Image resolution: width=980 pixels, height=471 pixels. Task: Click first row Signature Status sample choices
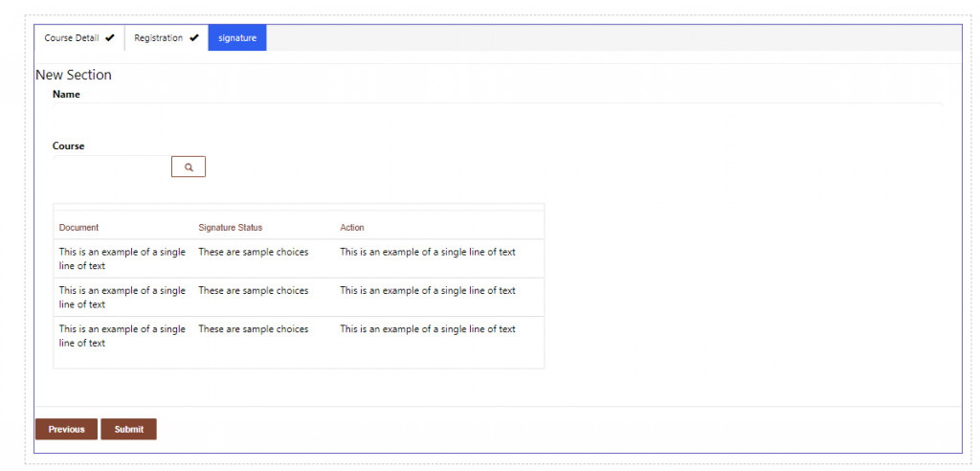tap(253, 252)
